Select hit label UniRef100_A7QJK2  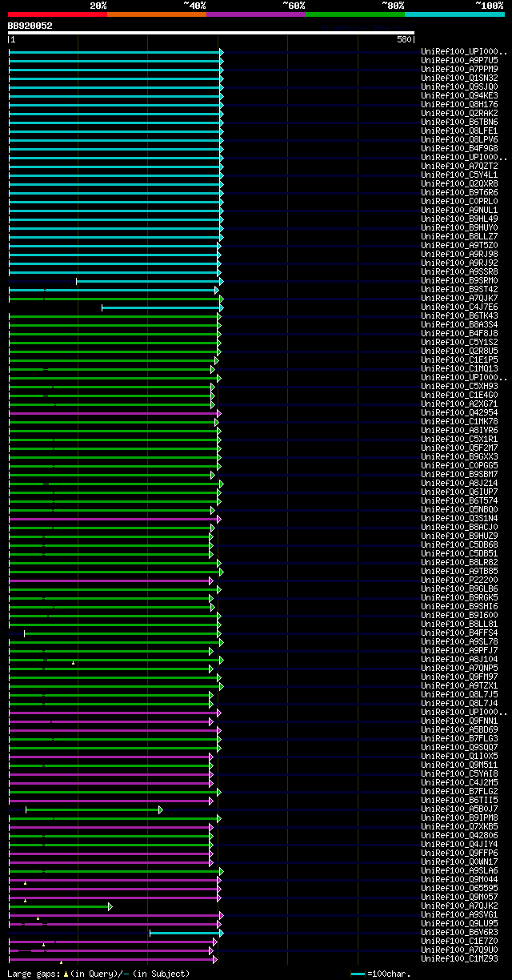point(459,906)
